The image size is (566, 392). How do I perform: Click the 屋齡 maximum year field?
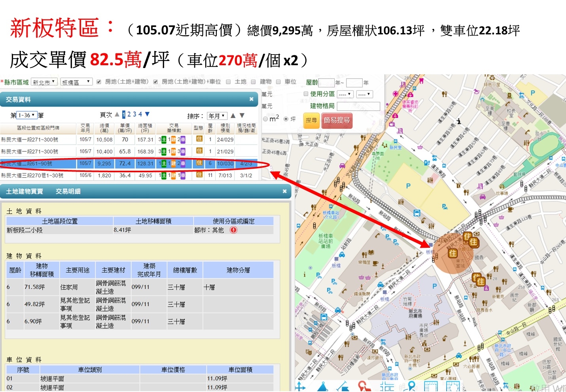(354, 83)
